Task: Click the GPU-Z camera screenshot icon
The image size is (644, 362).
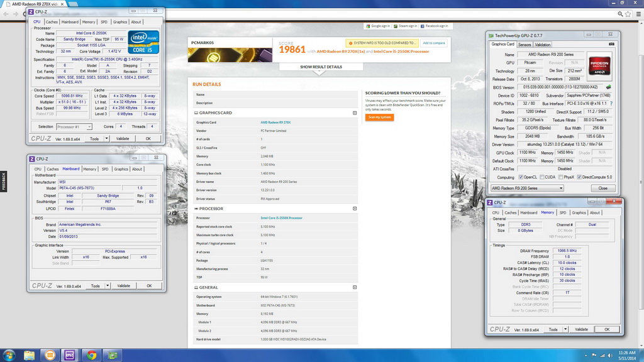Action: click(611, 44)
